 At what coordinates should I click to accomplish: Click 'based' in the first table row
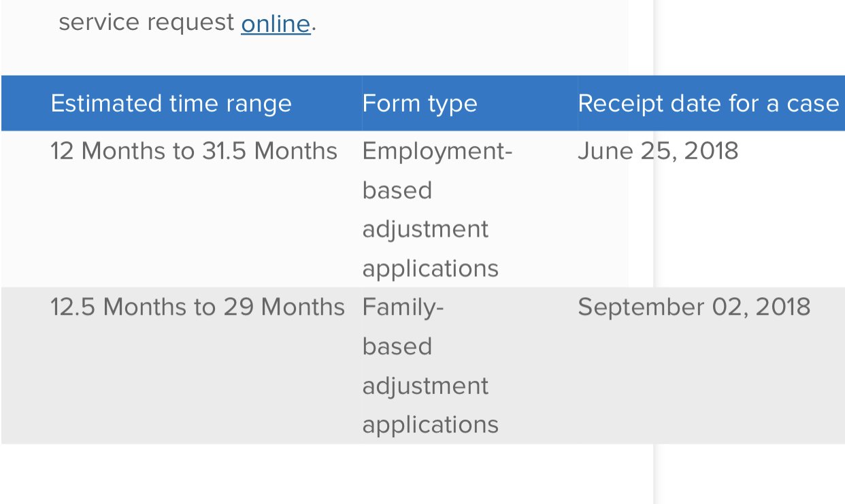[397, 190]
